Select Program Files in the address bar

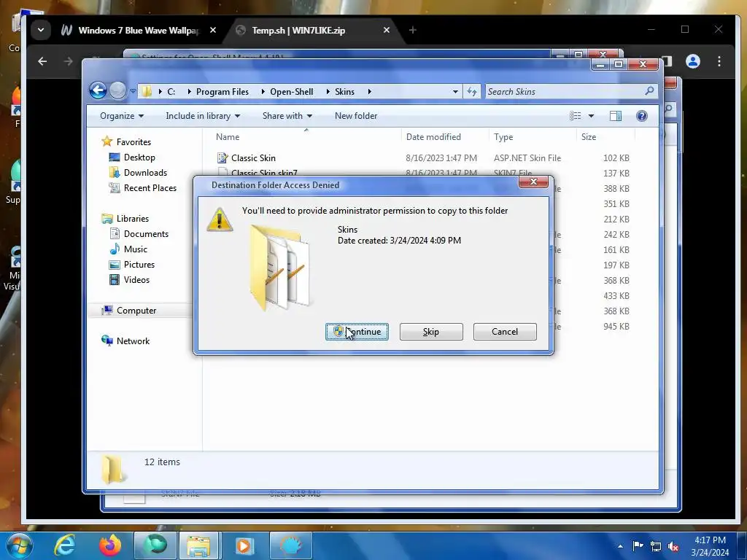coord(222,91)
